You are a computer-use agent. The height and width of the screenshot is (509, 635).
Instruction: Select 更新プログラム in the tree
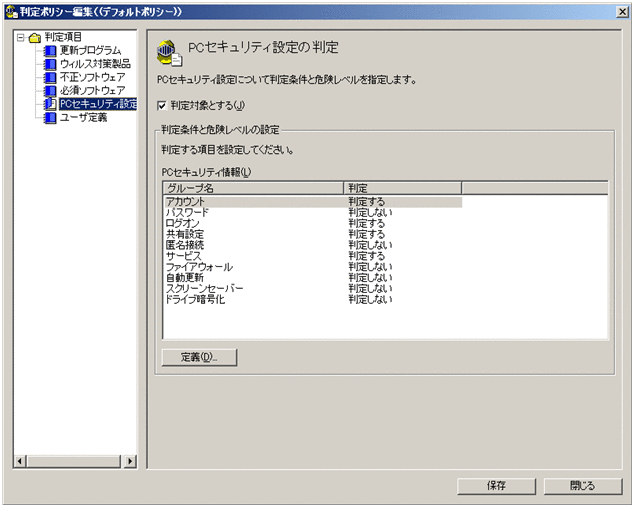point(91,51)
